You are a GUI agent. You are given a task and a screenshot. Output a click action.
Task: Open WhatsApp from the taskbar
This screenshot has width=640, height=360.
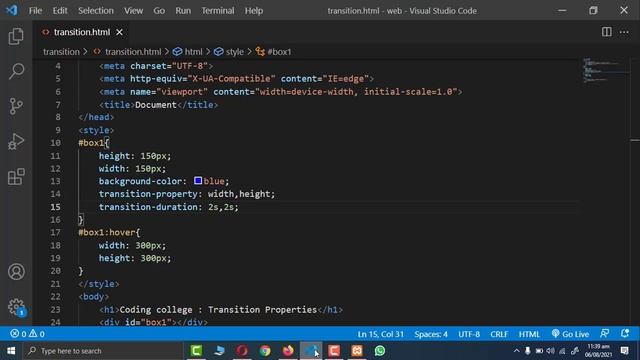click(x=380, y=351)
